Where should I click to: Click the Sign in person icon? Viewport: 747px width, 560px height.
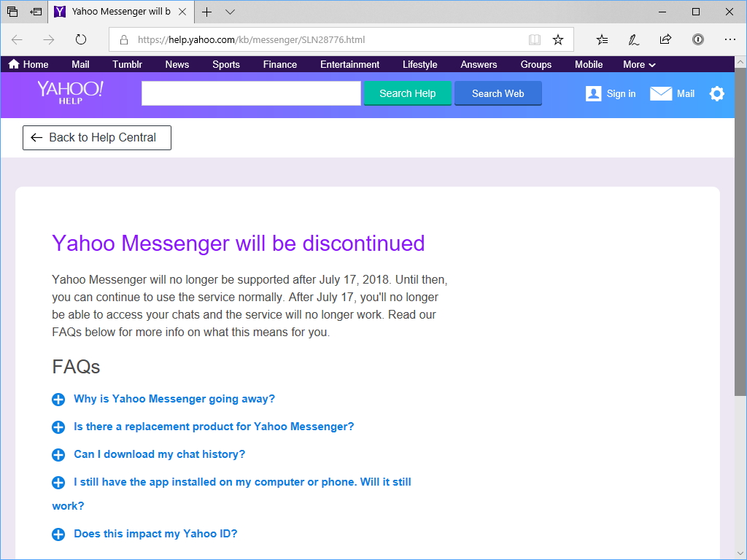coord(593,93)
